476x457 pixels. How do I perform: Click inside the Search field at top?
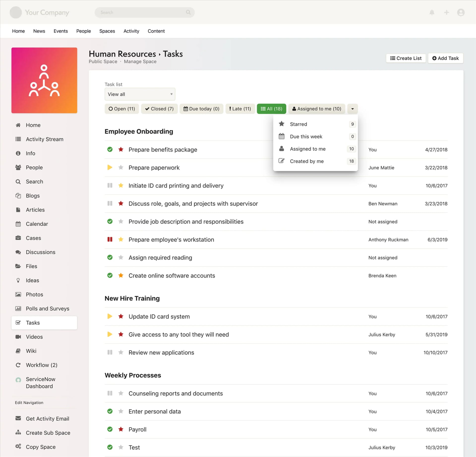[x=141, y=12]
